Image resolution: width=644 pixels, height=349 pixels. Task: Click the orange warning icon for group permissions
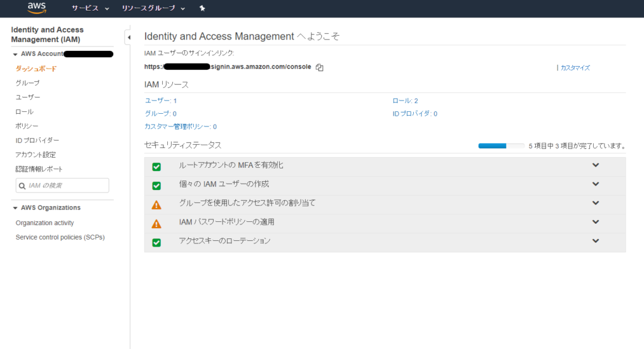pyautogui.click(x=157, y=204)
